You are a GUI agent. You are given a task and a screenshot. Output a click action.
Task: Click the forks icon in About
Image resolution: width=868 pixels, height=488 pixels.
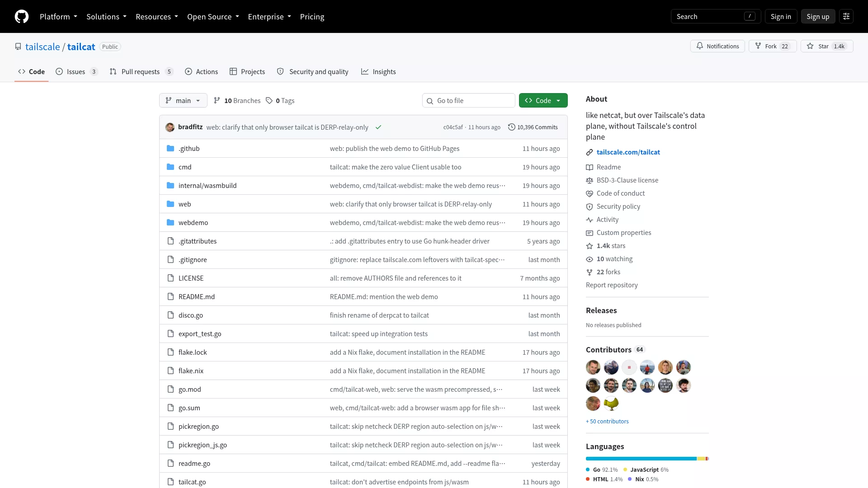tap(590, 272)
